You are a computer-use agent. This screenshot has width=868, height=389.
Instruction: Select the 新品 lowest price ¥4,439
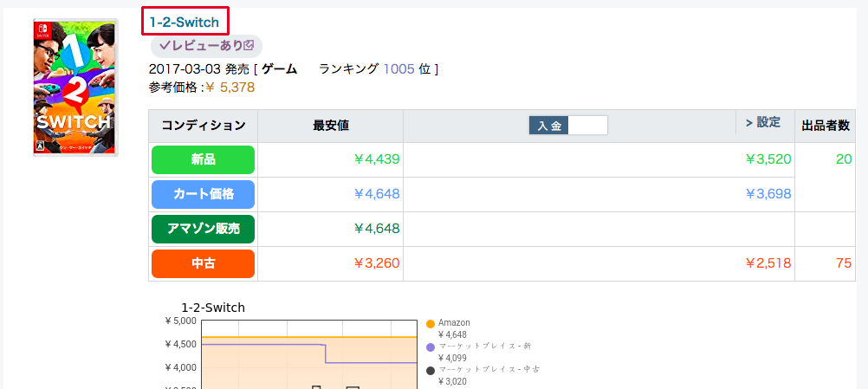(377, 160)
